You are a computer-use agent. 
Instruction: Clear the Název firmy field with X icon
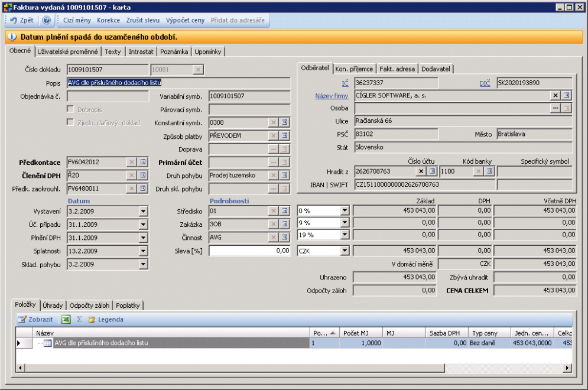[x=555, y=96]
